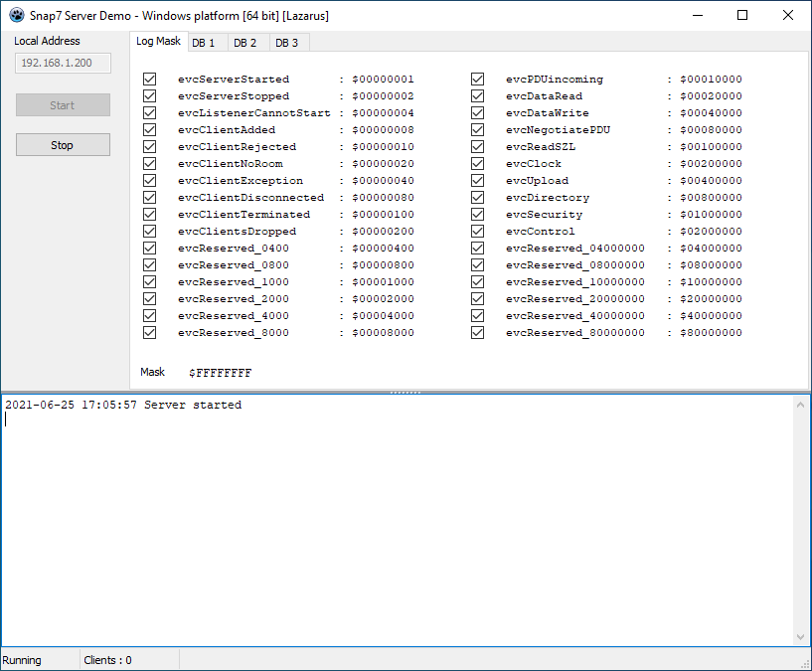The height and width of the screenshot is (671, 812).
Task: Click 'Clients : 0' in status bar
Action: click(x=107, y=660)
